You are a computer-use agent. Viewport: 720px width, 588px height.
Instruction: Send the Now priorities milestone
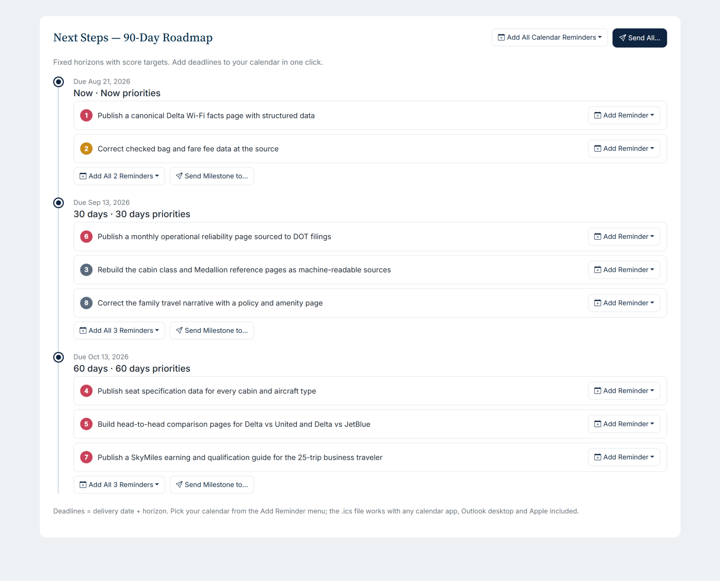point(211,176)
